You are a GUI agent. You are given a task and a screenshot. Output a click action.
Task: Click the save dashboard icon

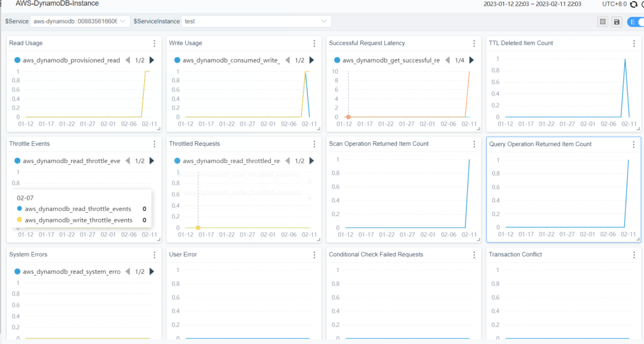pyautogui.click(x=617, y=22)
